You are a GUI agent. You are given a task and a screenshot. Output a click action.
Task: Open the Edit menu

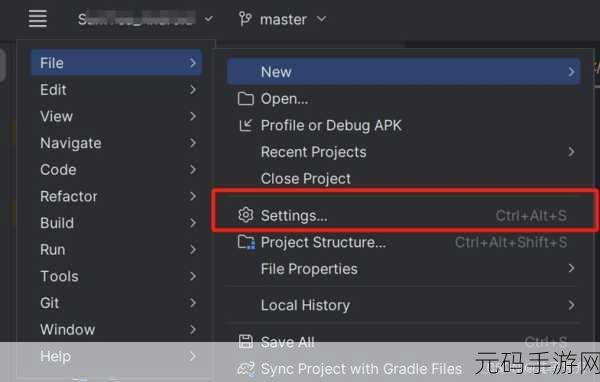point(116,90)
